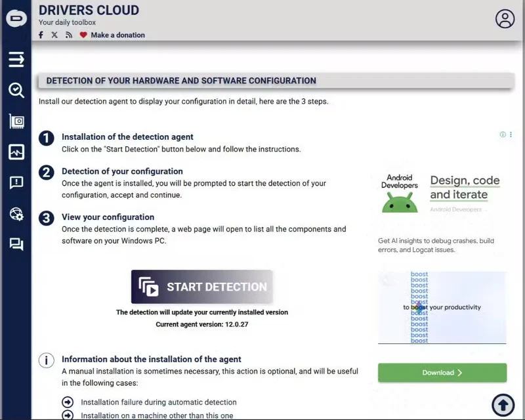The height and width of the screenshot is (420, 525).
Task: Open the ad options three-dot menu
Action: 511,135
